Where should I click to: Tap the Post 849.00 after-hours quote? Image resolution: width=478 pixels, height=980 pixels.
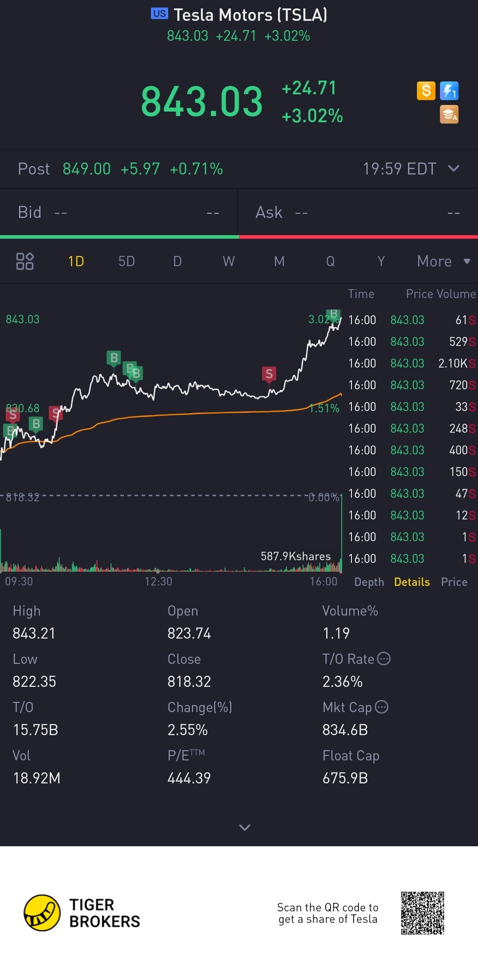[x=120, y=169]
